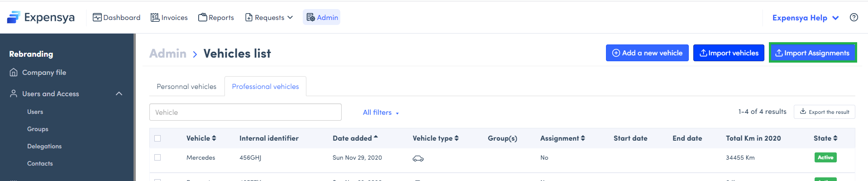Check the Mercedes row checkbox

point(157,157)
